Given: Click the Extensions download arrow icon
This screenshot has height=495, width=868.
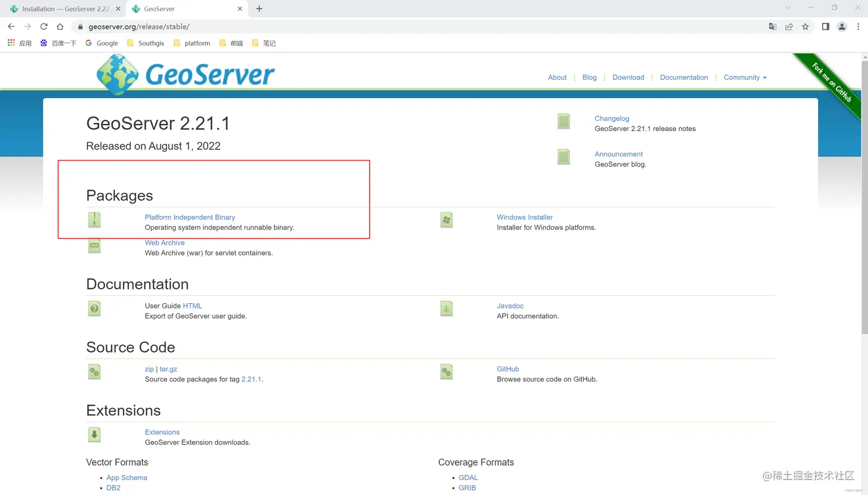Looking at the screenshot, I should click(x=94, y=435).
